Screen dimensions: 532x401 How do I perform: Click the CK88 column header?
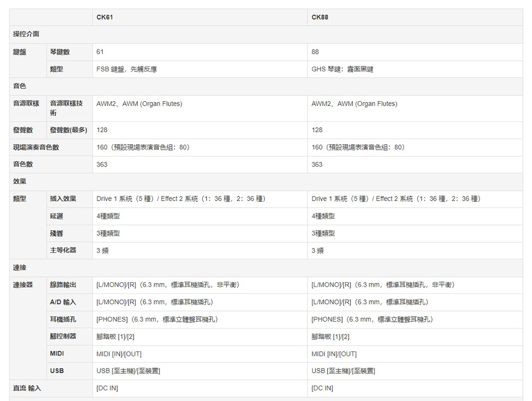pos(320,17)
